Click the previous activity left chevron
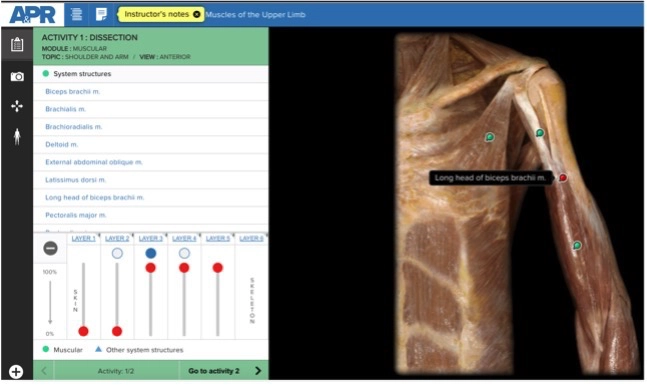This screenshot has width=647, height=385. (x=44, y=371)
